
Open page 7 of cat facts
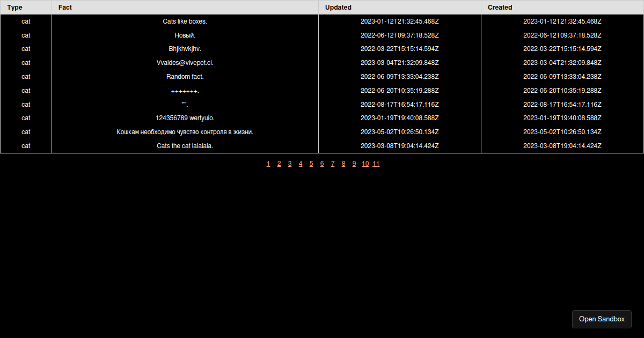click(x=333, y=164)
